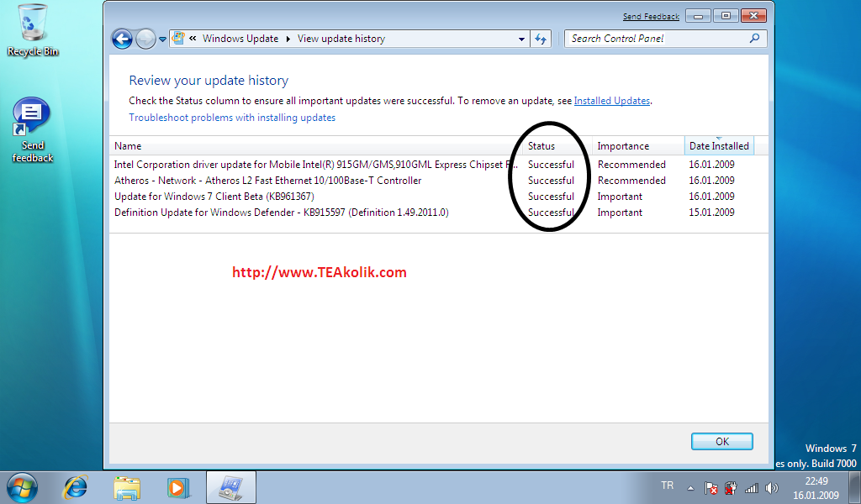
Task: Expand the arrow after Windows Update breadcrumb
Action: [x=288, y=39]
